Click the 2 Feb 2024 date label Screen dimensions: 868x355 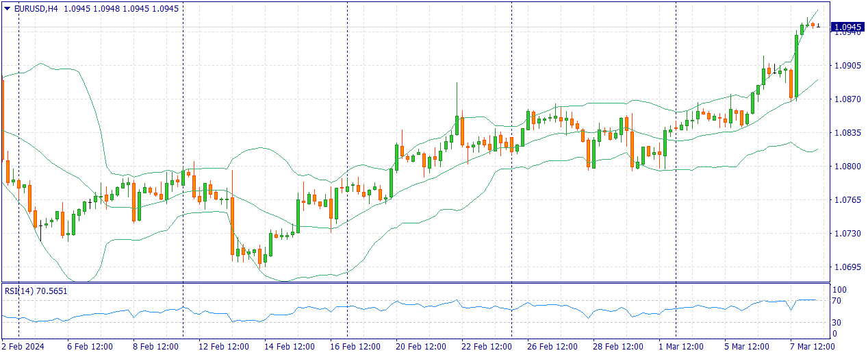point(23,346)
